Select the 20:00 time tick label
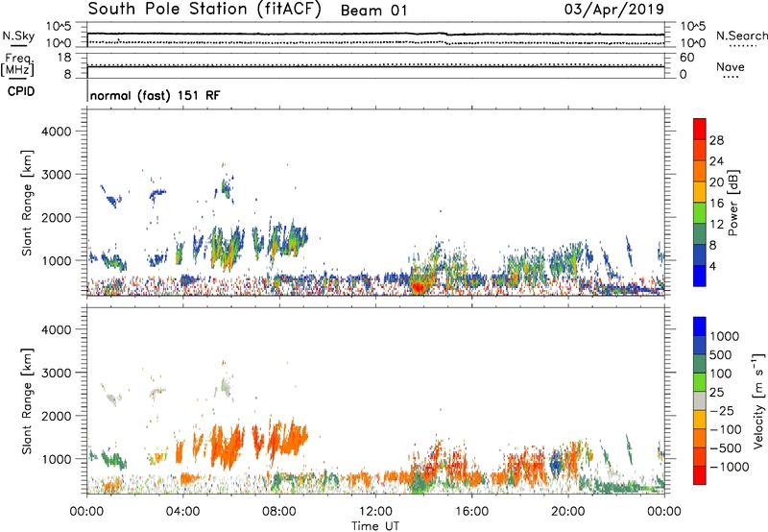Image resolution: width=768 pixels, height=532 pixels. 567,512
